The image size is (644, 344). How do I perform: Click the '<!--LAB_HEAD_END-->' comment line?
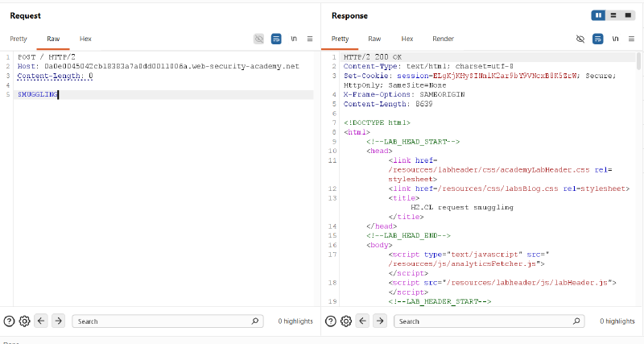408,235
